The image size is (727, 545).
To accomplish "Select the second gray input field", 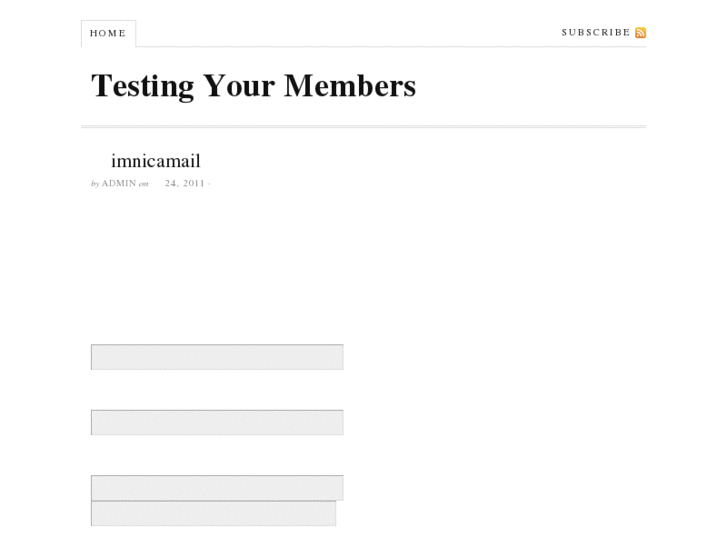I will (x=217, y=422).
